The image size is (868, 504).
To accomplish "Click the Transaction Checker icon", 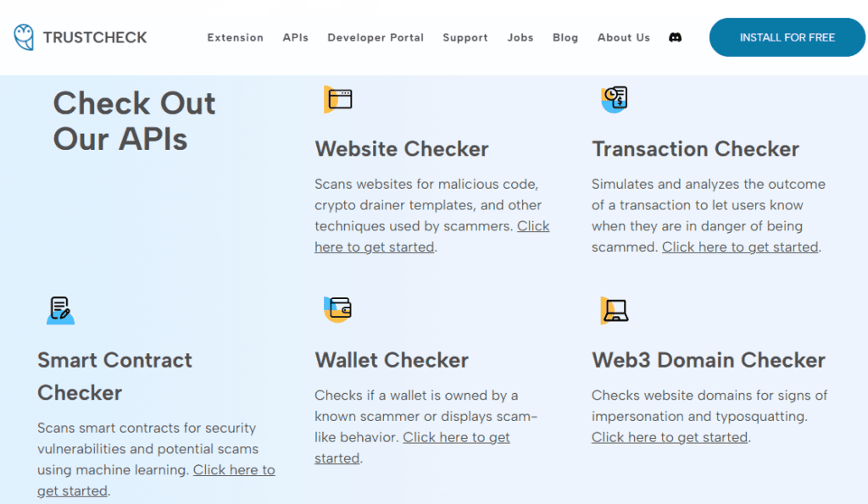I will click(x=615, y=100).
